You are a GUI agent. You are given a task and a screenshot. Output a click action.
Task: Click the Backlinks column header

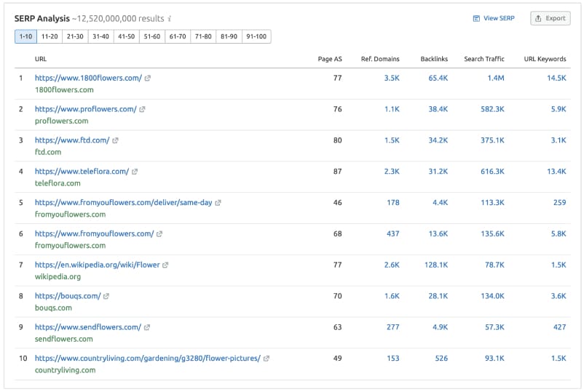434,59
